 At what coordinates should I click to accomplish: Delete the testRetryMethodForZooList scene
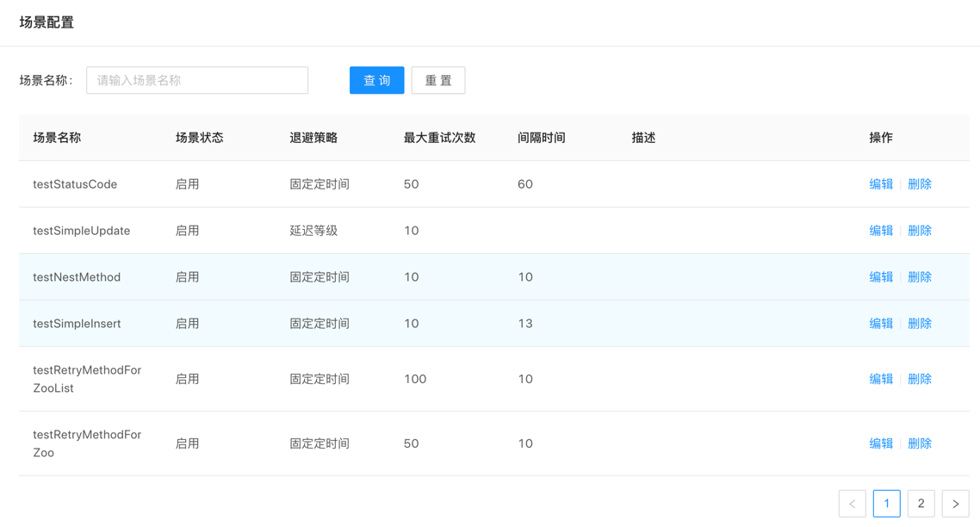919,379
